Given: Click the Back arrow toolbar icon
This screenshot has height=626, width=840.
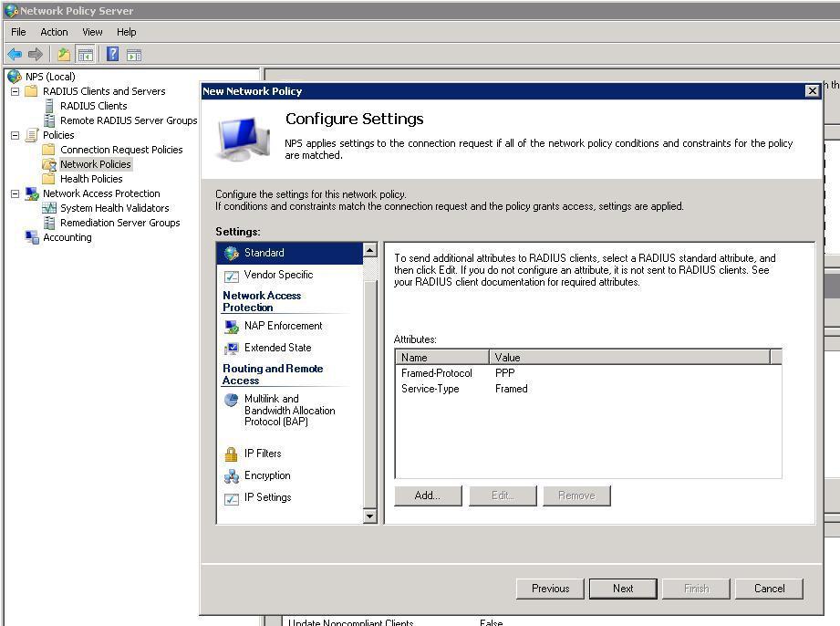Looking at the screenshot, I should [15, 54].
